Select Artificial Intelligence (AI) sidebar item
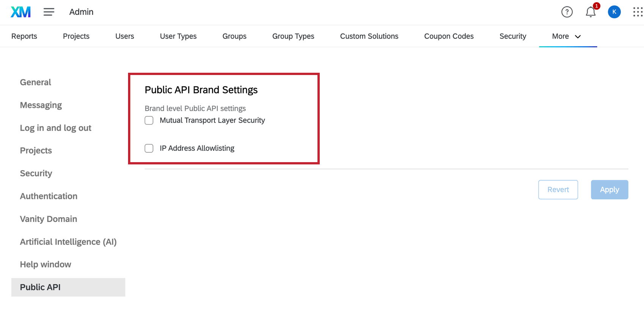Image resolution: width=644 pixels, height=322 pixels. click(x=68, y=242)
